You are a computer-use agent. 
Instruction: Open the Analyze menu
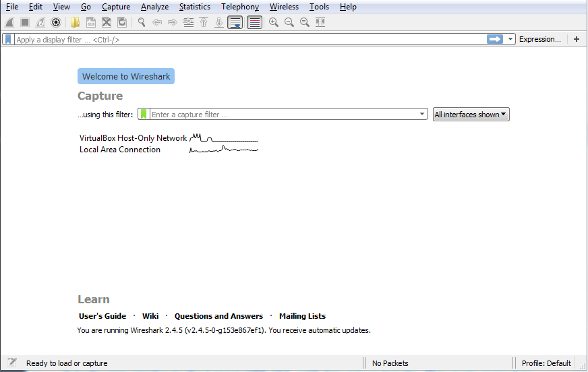pyautogui.click(x=154, y=7)
